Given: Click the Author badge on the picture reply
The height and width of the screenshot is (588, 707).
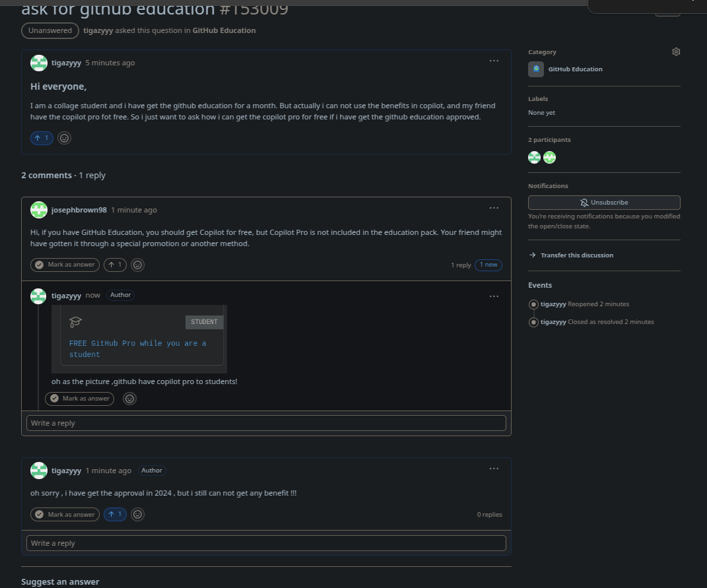Looking at the screenshot, I should pyautogui.click(x=120, y=295).
